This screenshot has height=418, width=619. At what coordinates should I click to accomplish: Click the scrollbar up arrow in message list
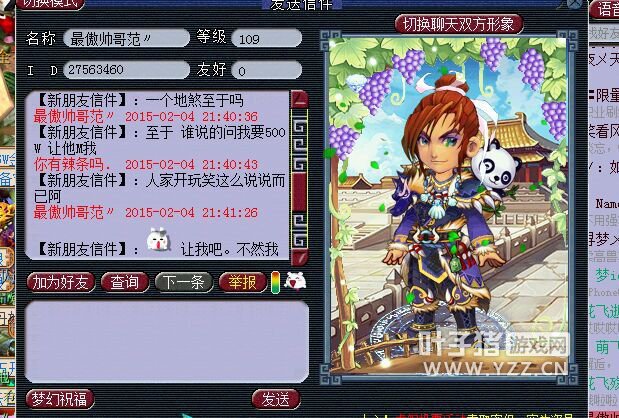click(x=299, y=99)
